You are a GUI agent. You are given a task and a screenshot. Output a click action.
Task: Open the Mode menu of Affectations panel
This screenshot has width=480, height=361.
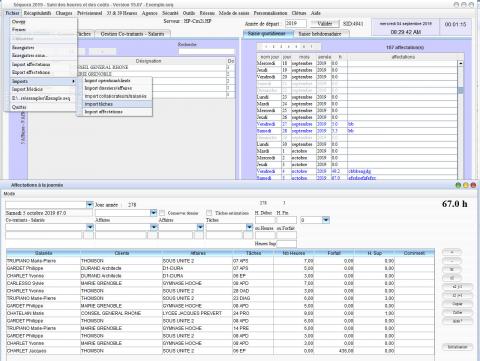[9, 194]
